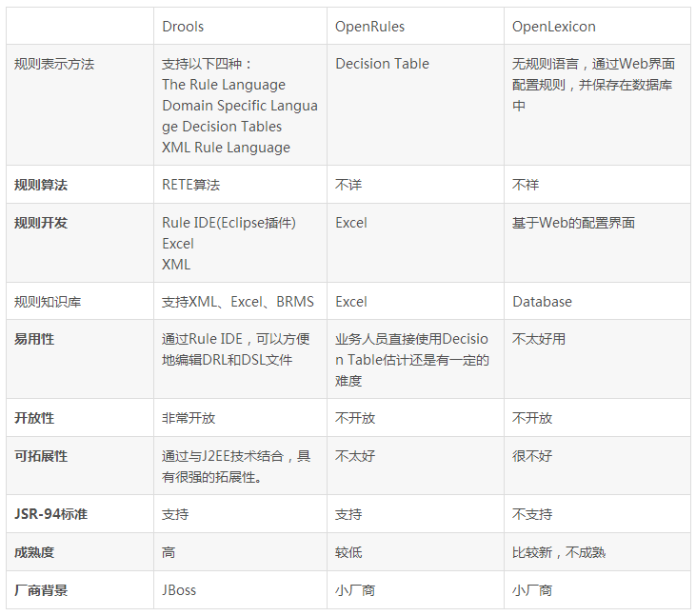Viewport: 696px width, 616px height.
Task: Click the OpenLexicon column header
Action: pyautogui.click(x=555, y=27)
